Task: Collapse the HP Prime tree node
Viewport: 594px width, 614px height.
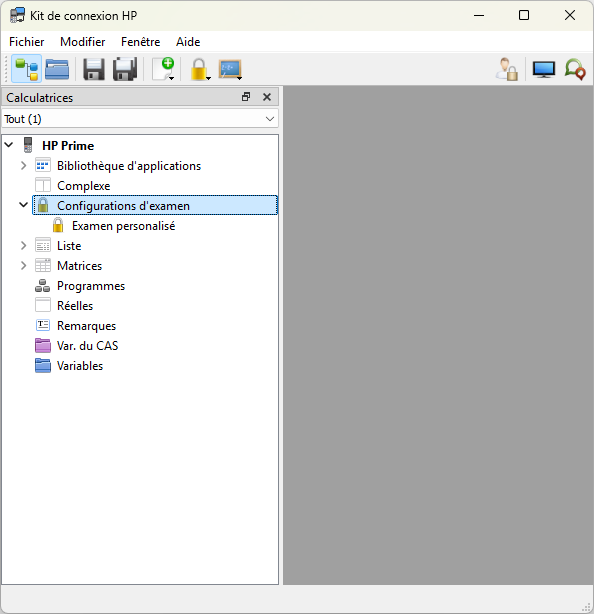Action: click(9, 145)
